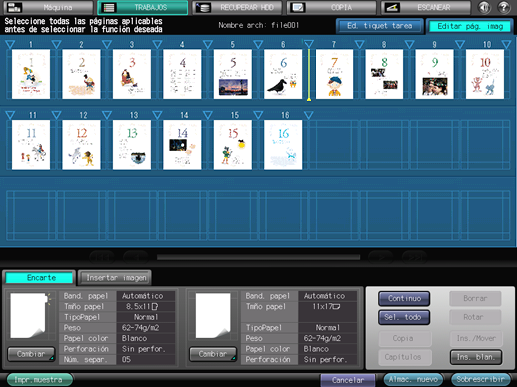The height and width of the screenshot is (387, 517).
Task: Open the COPIA mode icon tab
Action: click(x=332, y=7)
